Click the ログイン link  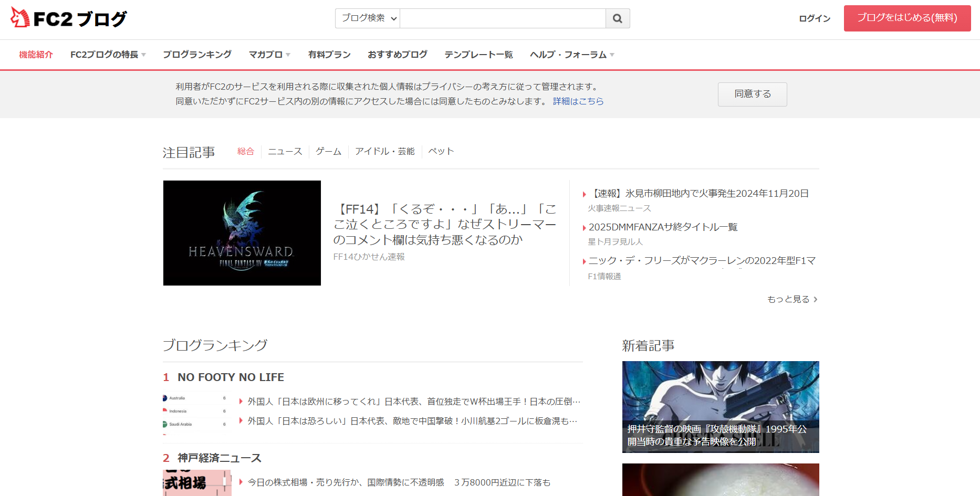point(815,18)
